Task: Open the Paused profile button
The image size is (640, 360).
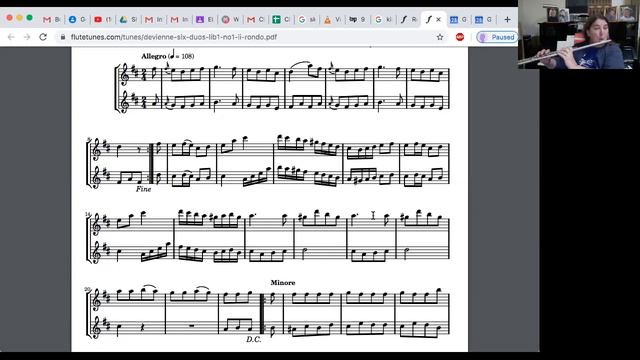Action: 497,37
